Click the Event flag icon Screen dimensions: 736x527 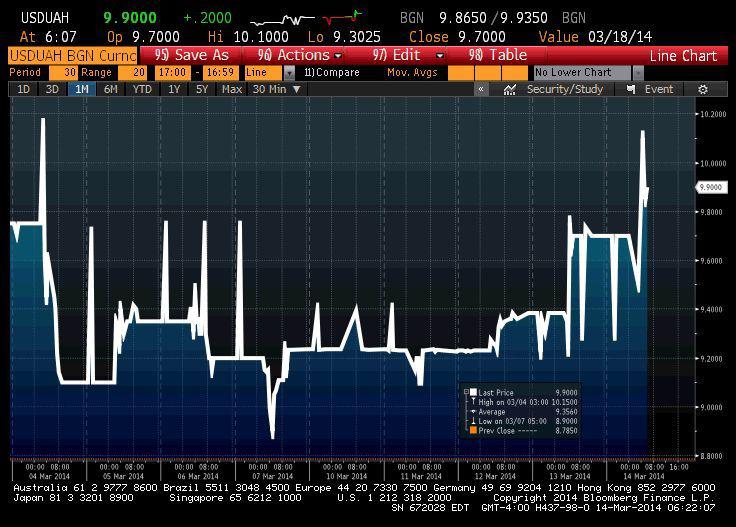(x=631, y=89)
